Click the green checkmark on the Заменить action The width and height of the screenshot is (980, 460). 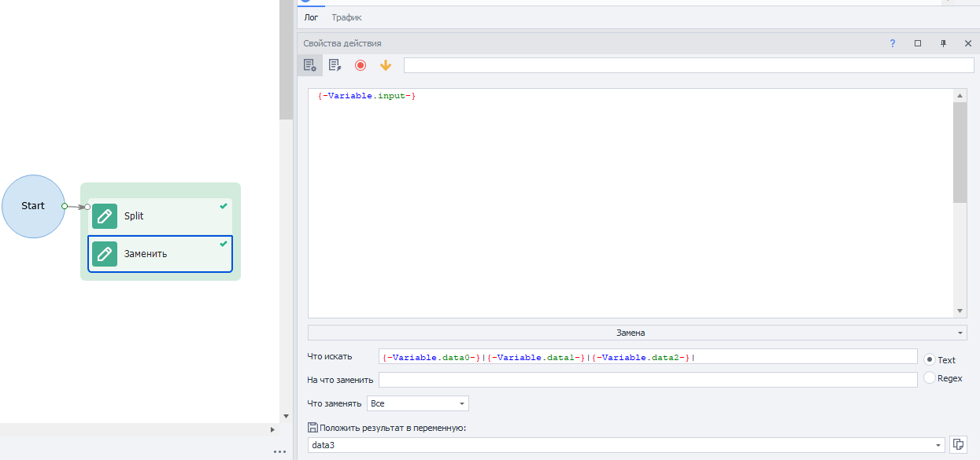224,244
